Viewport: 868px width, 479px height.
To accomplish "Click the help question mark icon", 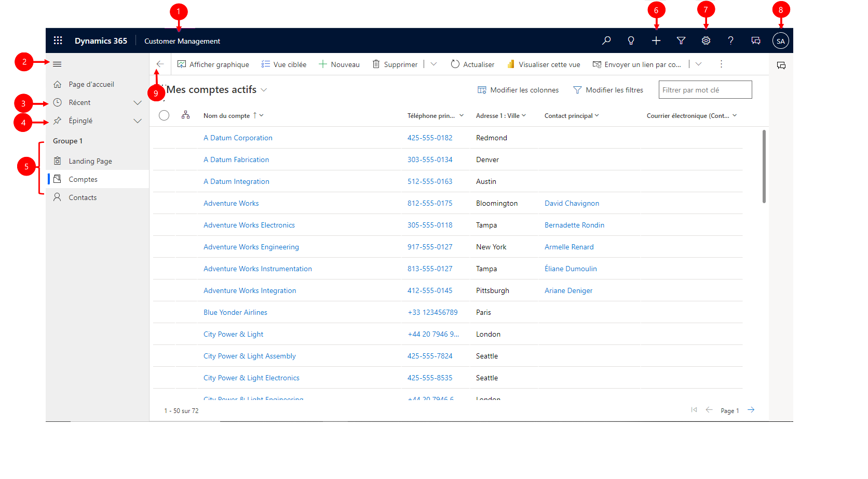I will [731, 41].
